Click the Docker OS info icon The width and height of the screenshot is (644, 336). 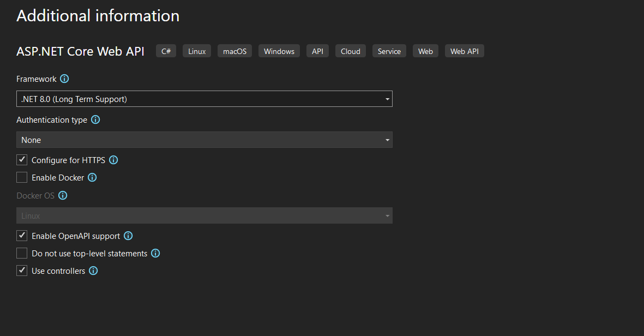tap(63, 195)
